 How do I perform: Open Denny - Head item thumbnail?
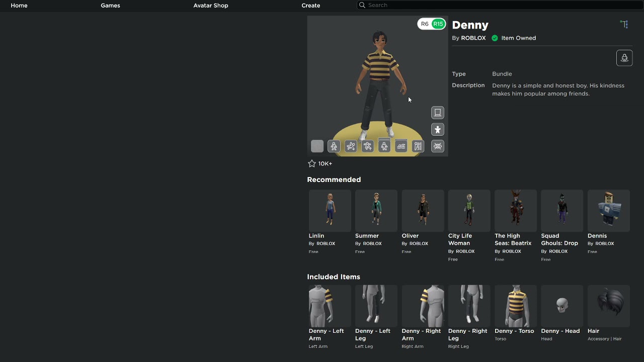[x=562, y=306]
